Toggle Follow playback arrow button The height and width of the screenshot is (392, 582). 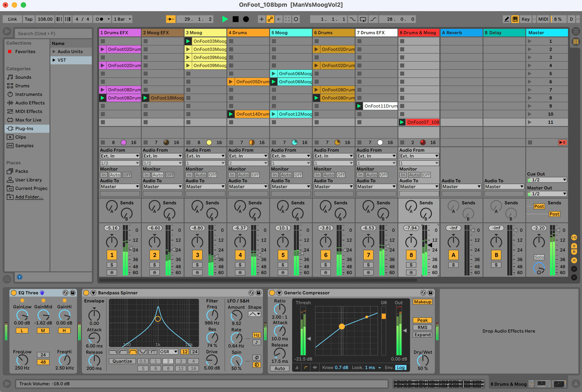(171, 19)
